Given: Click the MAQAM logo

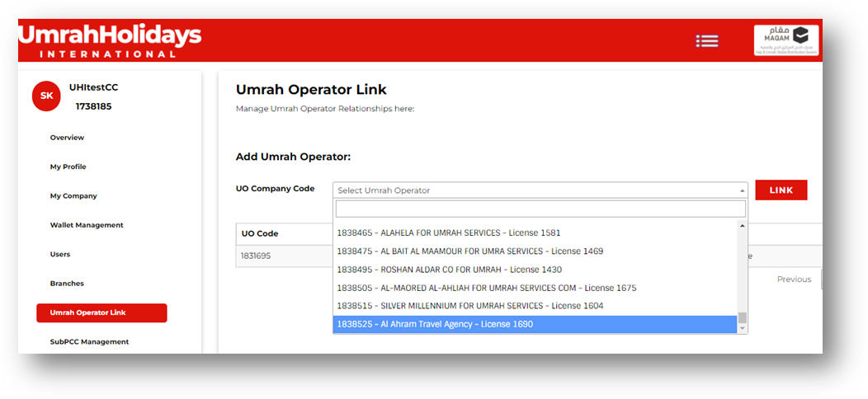Looking at the screenshot, I should point(786,40).
